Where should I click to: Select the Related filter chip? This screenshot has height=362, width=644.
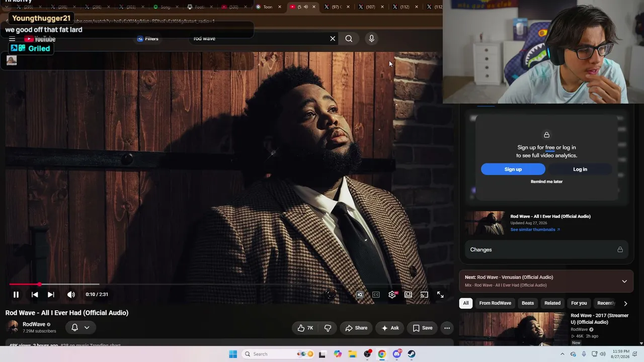(552, 303)
